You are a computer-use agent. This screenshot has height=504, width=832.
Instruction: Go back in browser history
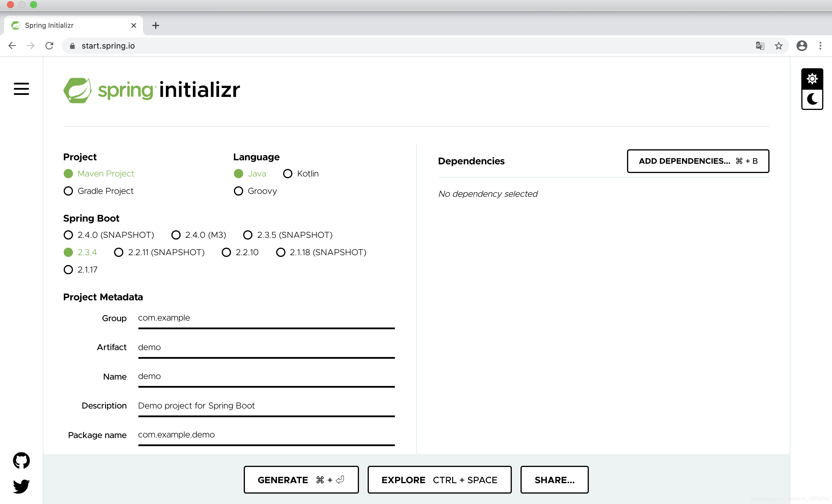[x=12, y=46]
